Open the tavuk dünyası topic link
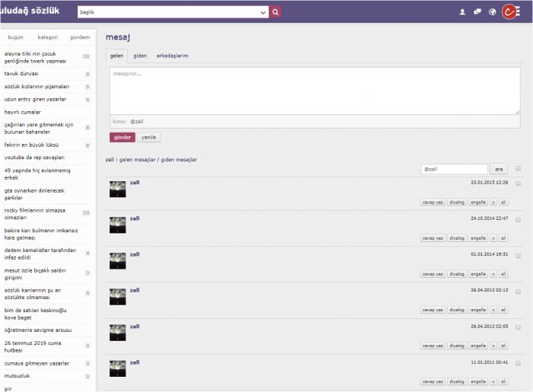 coord(21,74)
